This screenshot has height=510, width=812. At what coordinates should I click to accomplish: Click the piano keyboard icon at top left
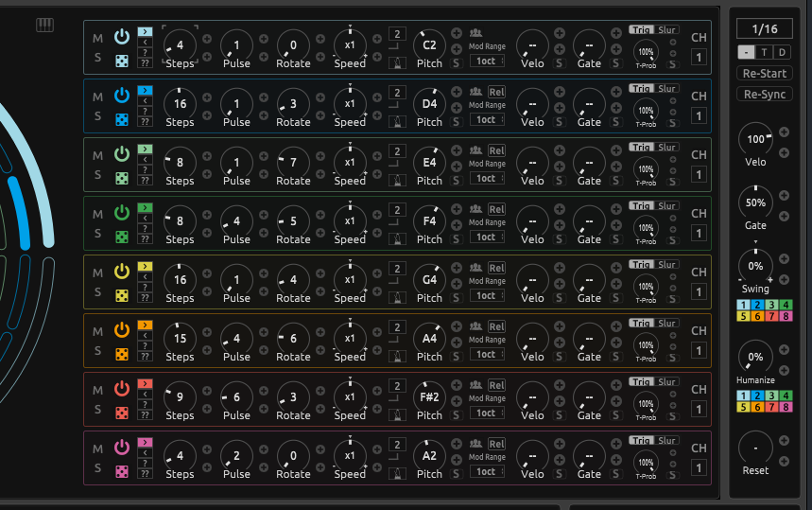(x=45, y=25)
